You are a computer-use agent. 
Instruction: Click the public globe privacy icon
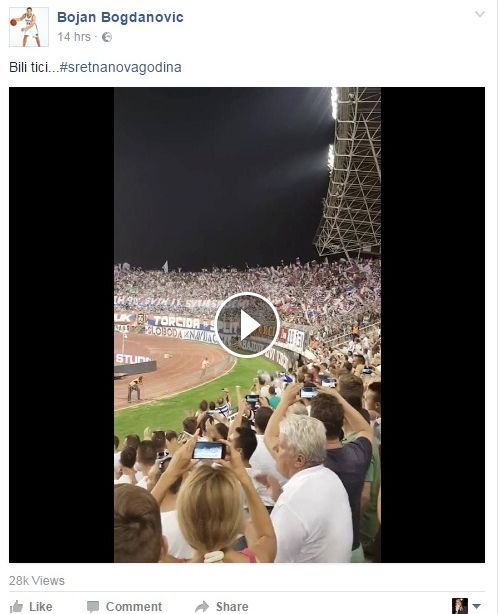click(x=107, y=37)
